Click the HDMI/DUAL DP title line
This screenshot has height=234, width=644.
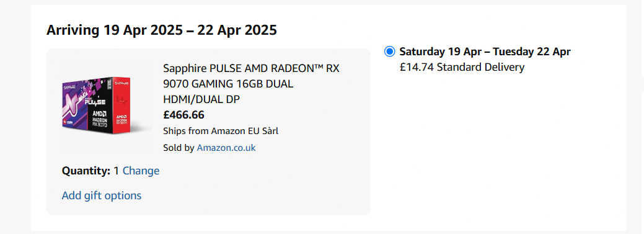tap(201, 99)
